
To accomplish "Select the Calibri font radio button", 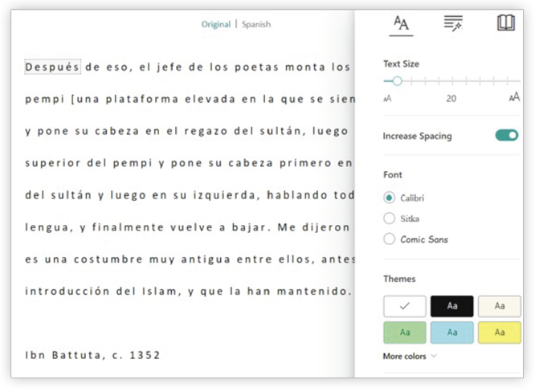I will pos(389,198).
